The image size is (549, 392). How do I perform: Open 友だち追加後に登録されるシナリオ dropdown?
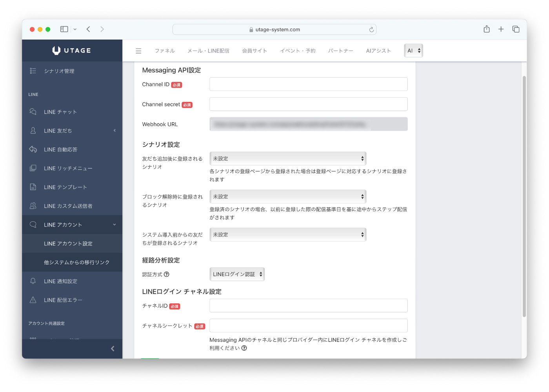288,159
